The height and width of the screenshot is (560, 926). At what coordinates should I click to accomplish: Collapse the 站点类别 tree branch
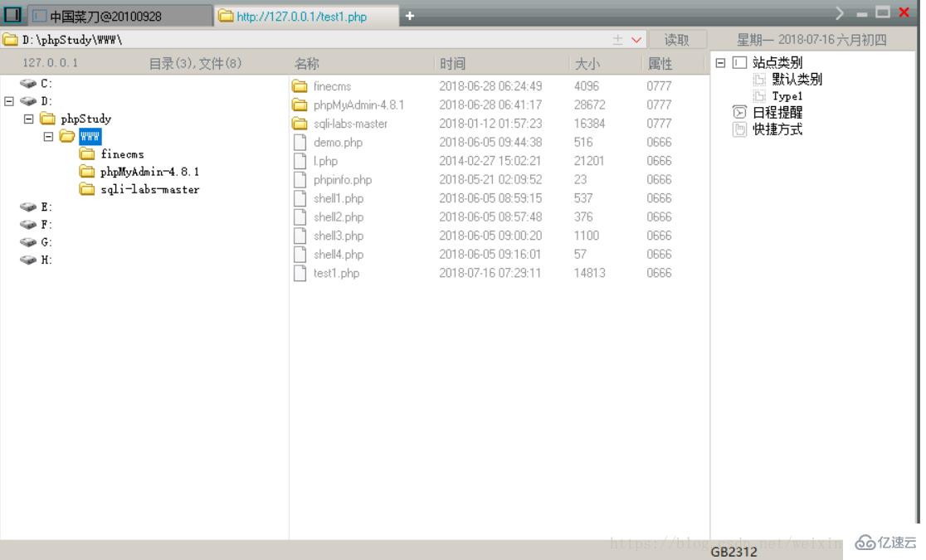tap(720, 63)
